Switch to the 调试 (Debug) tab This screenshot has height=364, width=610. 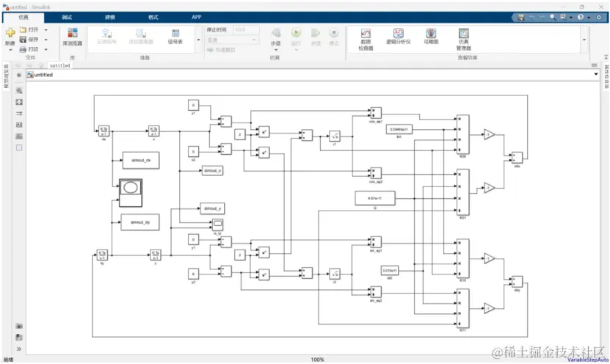point(67,17)
